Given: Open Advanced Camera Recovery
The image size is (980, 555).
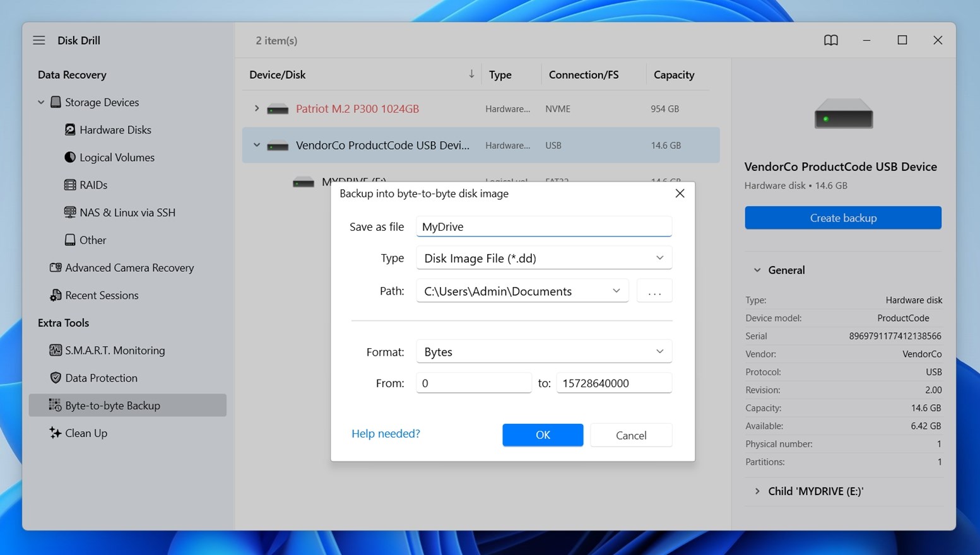Looking at the screenshot, I should 129,267.
